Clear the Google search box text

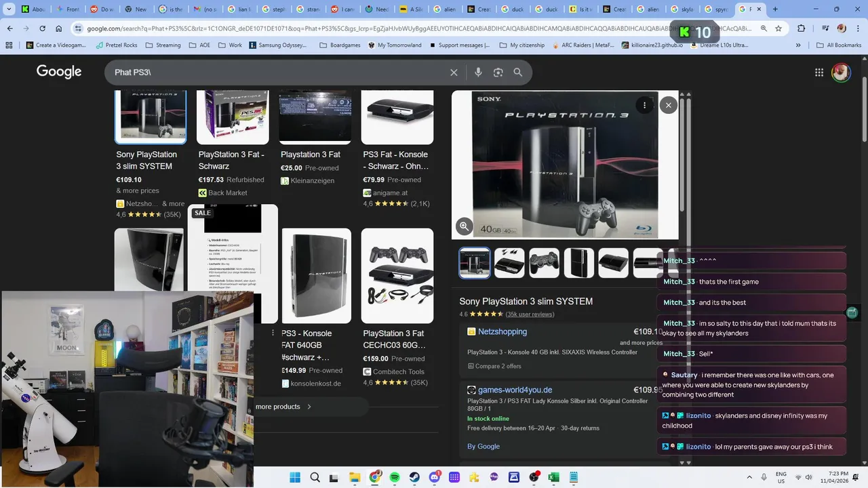454,73
